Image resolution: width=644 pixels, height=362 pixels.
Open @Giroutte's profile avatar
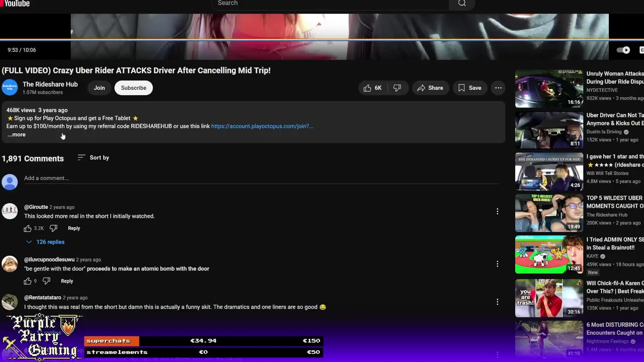[x=10, y=211]
